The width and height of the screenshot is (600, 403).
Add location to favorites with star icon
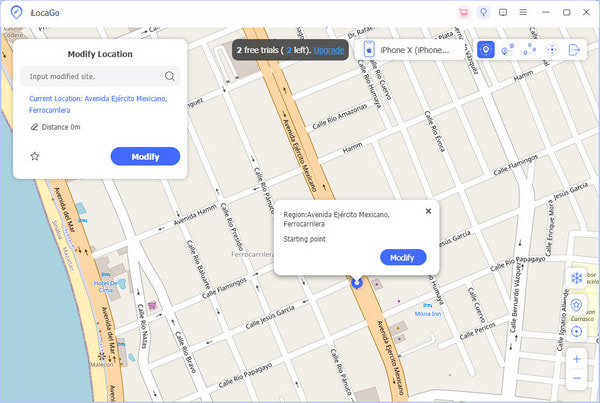tap(34, 156)
